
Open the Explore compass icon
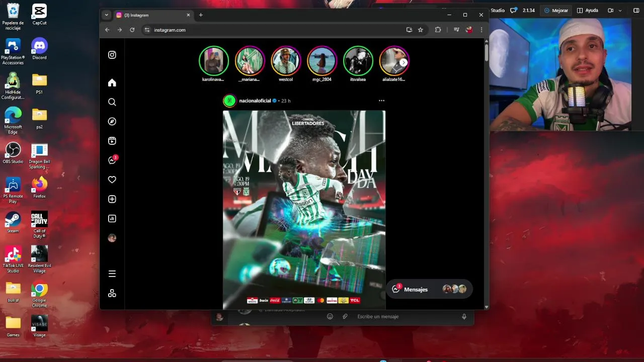click(112, 122)
